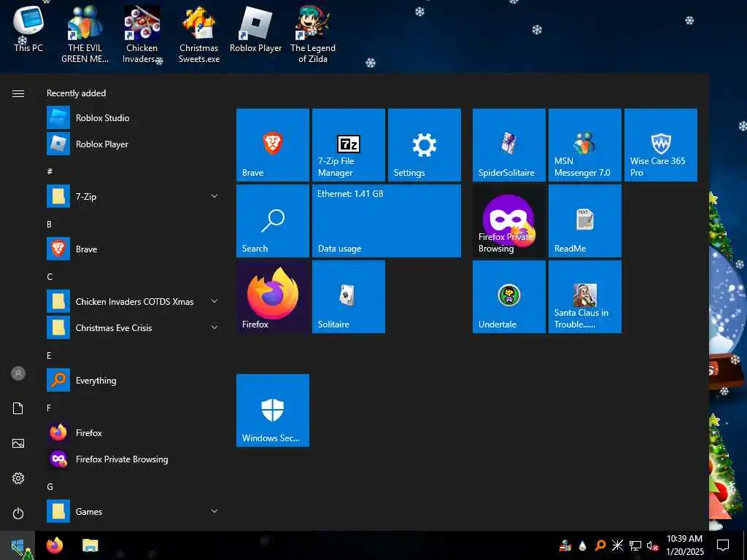Launch Everything from the app list
Image resolution: width=747 pixels, height=560 pixels.
(133, 381)
